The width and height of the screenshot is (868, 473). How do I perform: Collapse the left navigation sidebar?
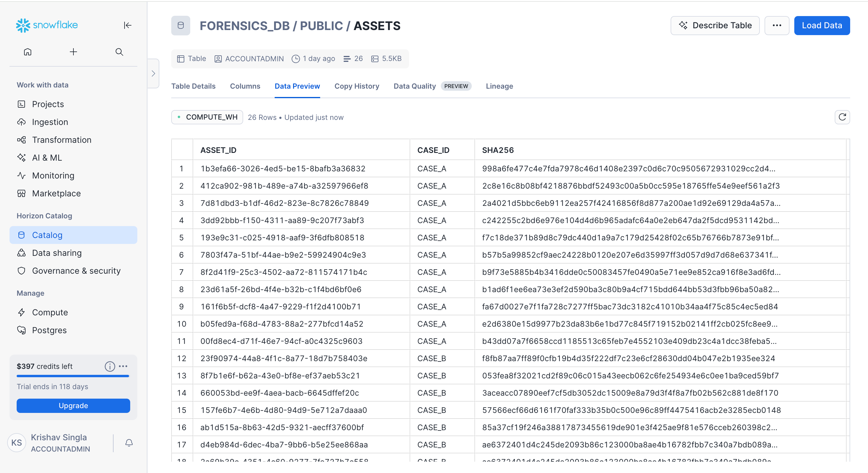[x=127, y=25]
